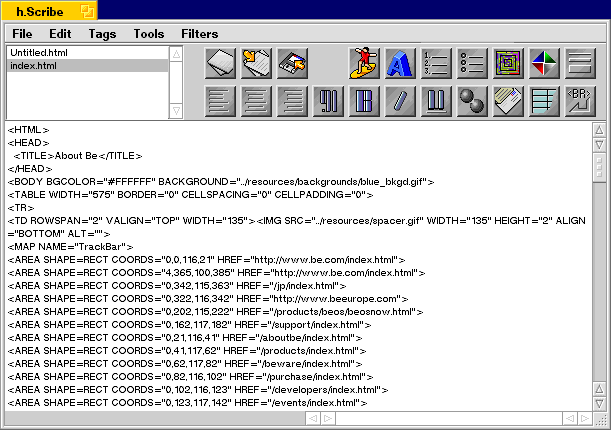This screenshot has width=611, height=430.
Task: Click the editor bottom scroll up arrow
Action: (x=599, y=389)
